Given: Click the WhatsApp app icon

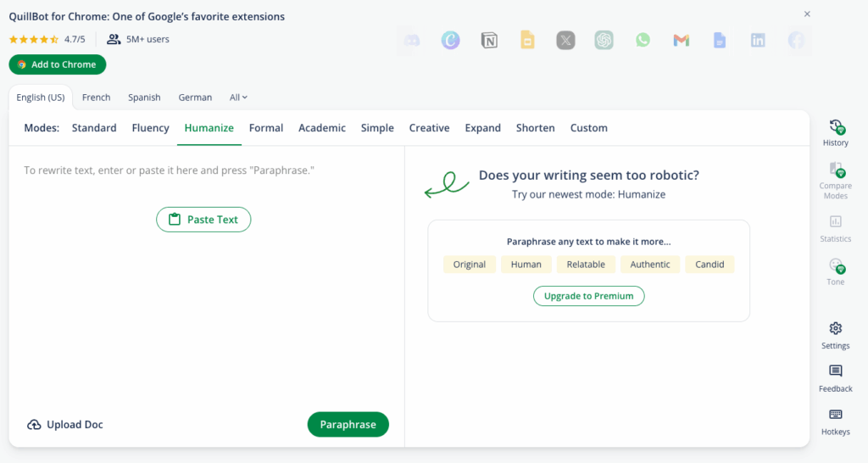Looking at the screenshot, I should point(643,40).
